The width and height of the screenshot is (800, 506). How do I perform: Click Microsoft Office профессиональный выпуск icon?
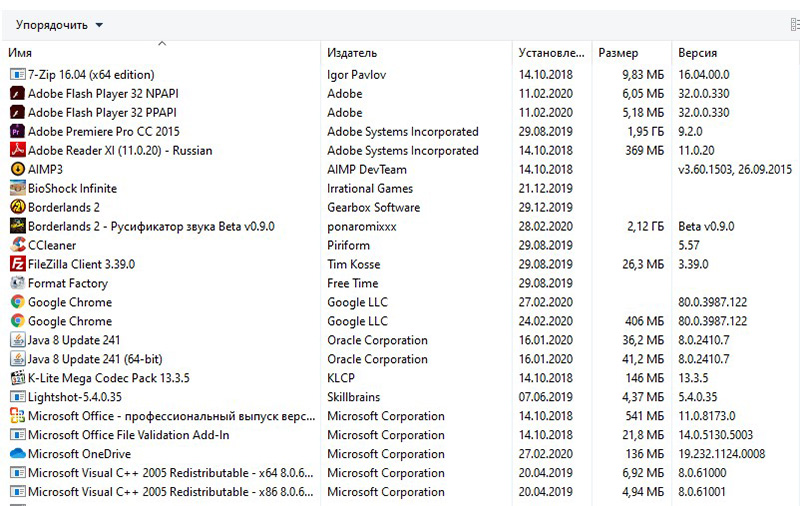tap(17, 416)
